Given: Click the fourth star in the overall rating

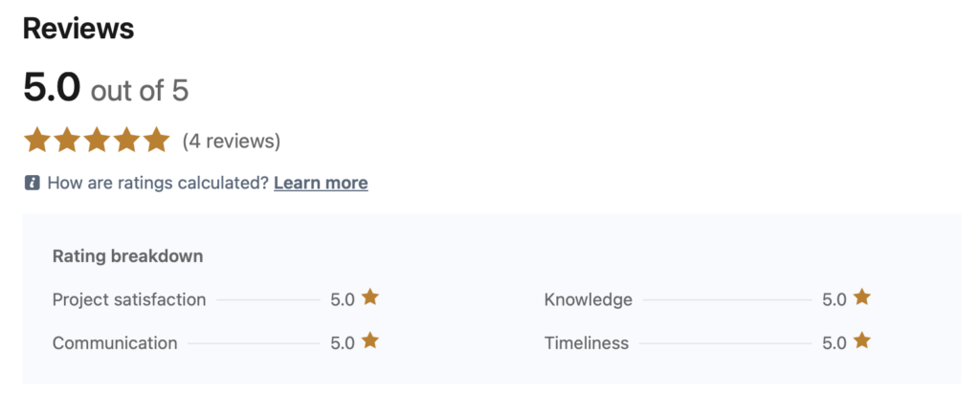Looking at the screenshot, I should [x=126, y=141].
